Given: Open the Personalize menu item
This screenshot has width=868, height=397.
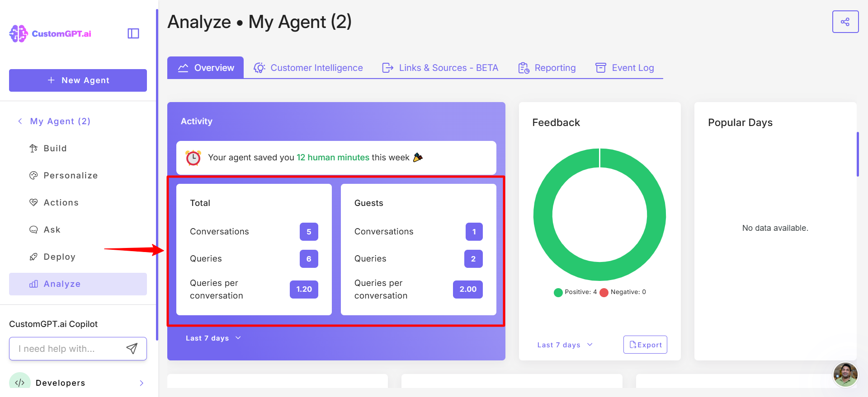Looking at the screenshot, I should [78, 175].
